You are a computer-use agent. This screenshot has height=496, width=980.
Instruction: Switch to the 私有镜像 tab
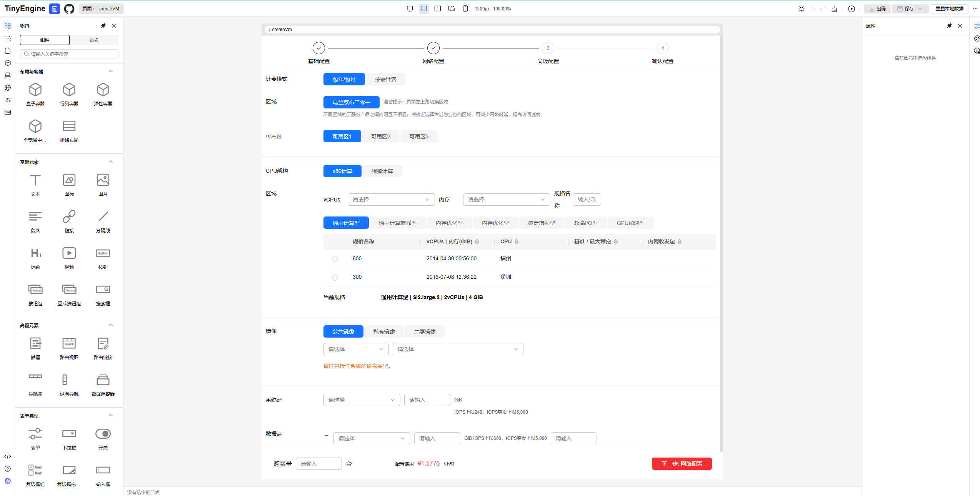(384, 331)
